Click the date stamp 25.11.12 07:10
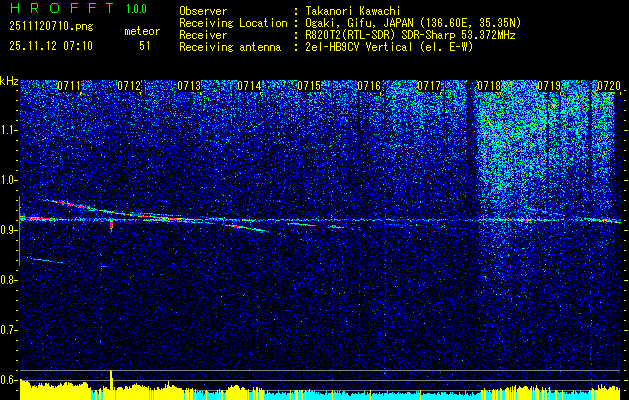The height and width of the screenshot is (400, 629). pos(51,46)
